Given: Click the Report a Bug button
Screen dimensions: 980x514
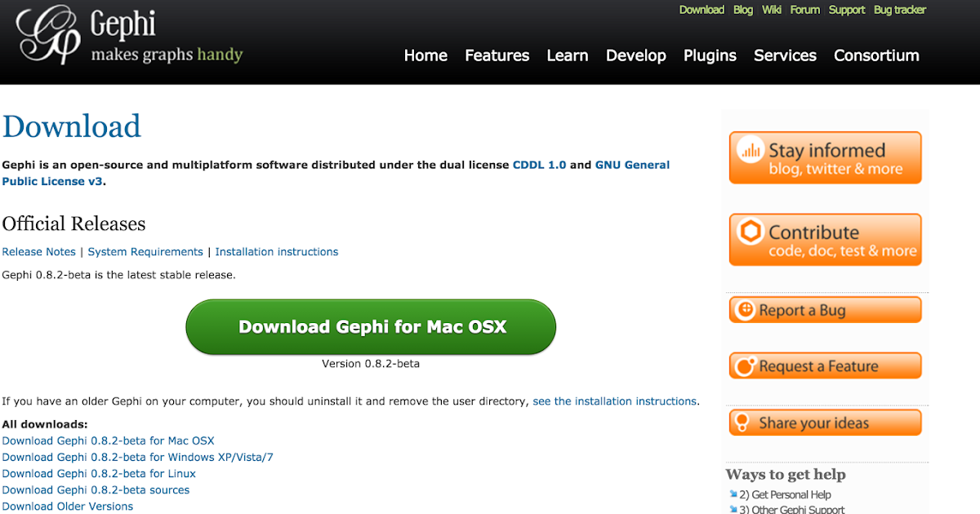Looking at the screenshot, I should click(825, 310).
